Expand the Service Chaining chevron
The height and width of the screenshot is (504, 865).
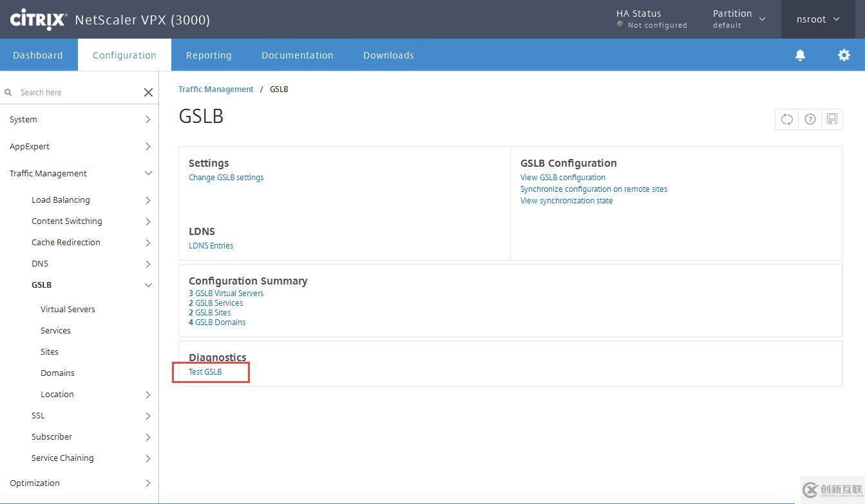147,458
